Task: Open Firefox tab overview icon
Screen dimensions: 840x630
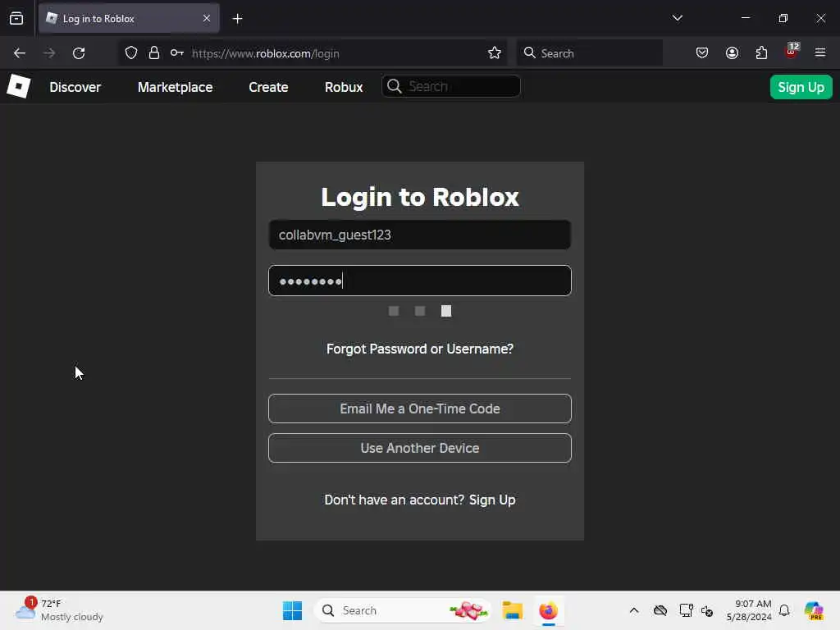Action: [16, 18]
